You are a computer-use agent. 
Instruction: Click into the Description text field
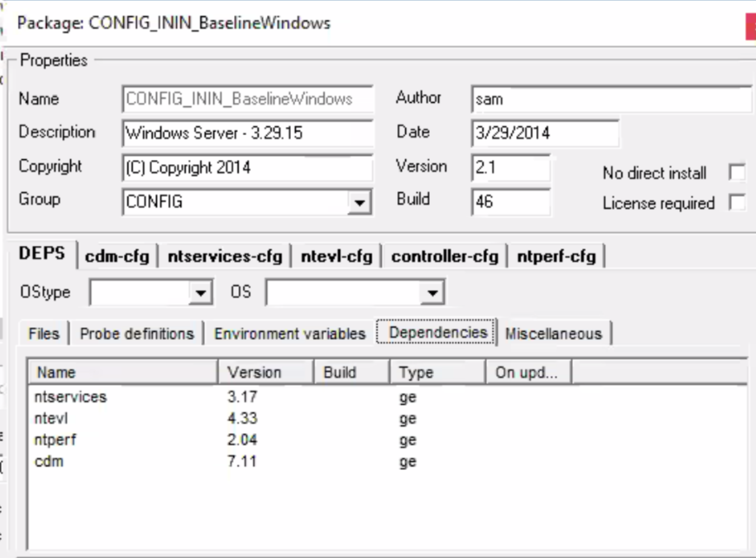[x=247, y=133]
